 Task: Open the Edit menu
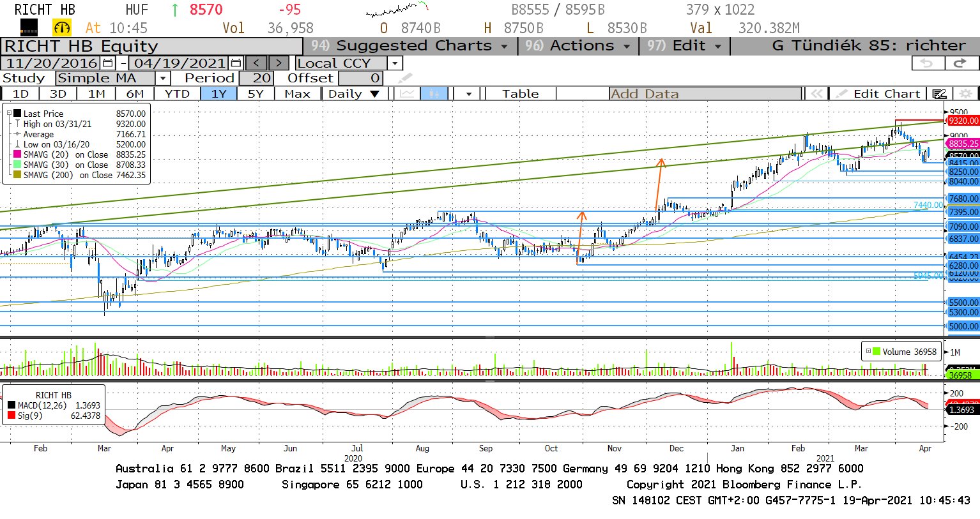tap(684, 46)
